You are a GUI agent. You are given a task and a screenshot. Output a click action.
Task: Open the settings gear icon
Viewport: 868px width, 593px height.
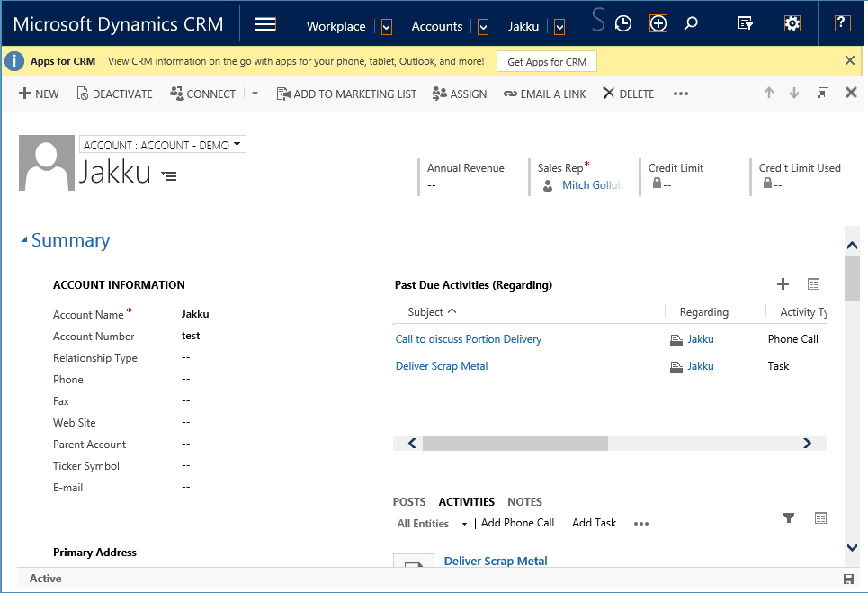point(792,23)
